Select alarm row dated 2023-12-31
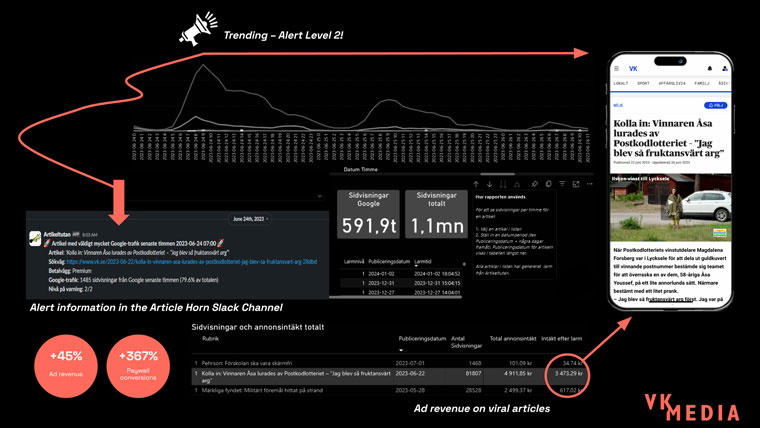This screenshot has height=428, width=760. pos(401,283)
